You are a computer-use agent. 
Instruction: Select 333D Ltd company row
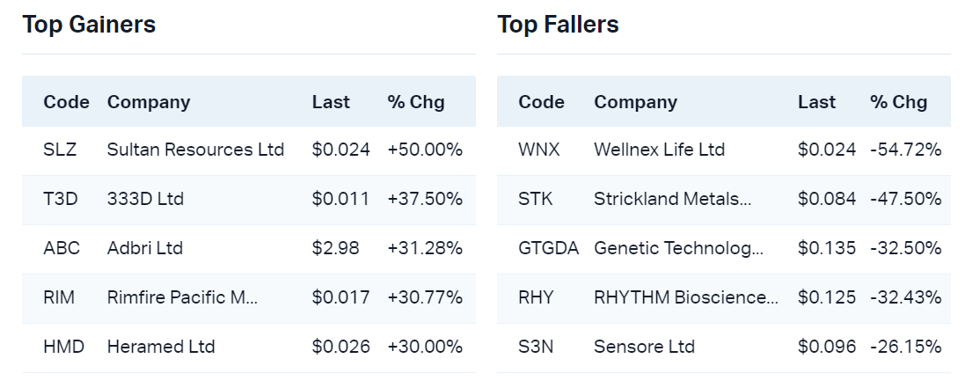pos(145,199)
